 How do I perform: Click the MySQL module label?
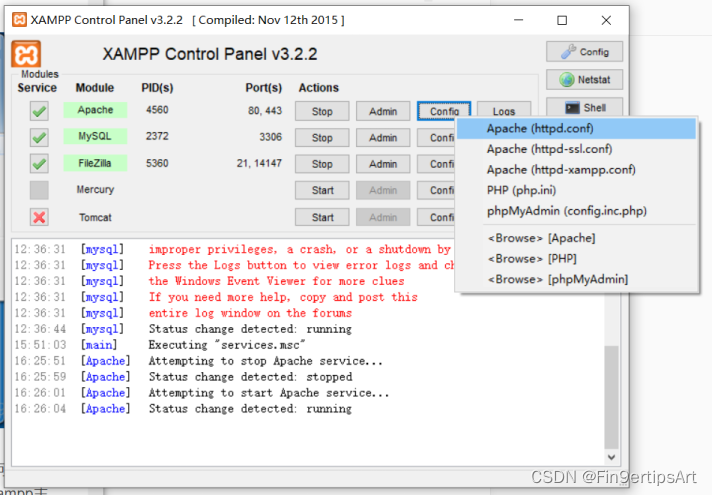(95, 136)
